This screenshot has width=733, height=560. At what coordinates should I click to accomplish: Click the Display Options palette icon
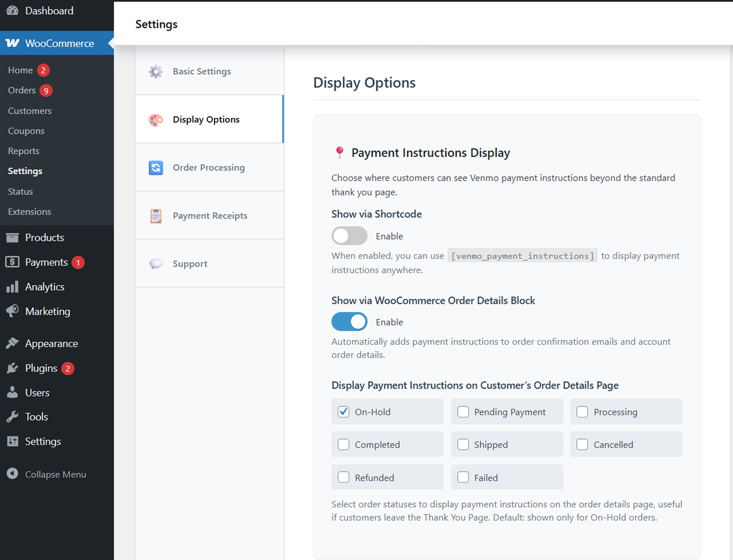[156, 120]
